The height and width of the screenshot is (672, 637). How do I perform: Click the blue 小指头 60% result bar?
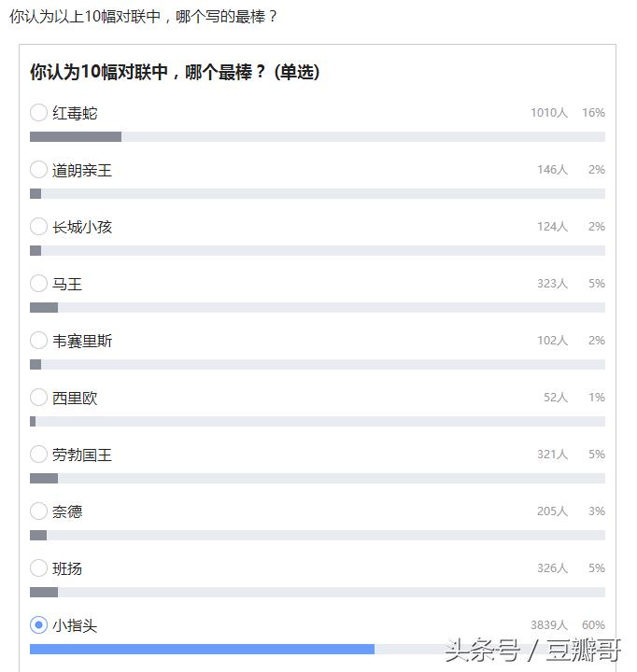click(x=202, y=650)
